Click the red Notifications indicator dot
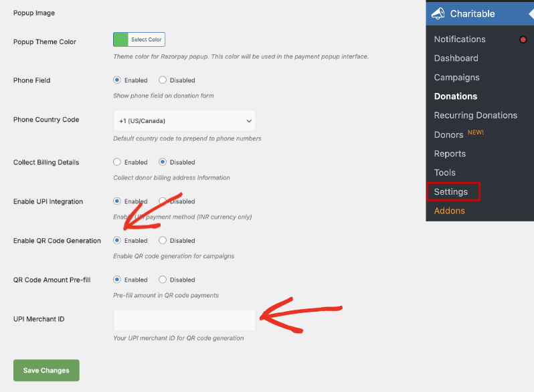This screenshot has height=392, width=534. 523,39
